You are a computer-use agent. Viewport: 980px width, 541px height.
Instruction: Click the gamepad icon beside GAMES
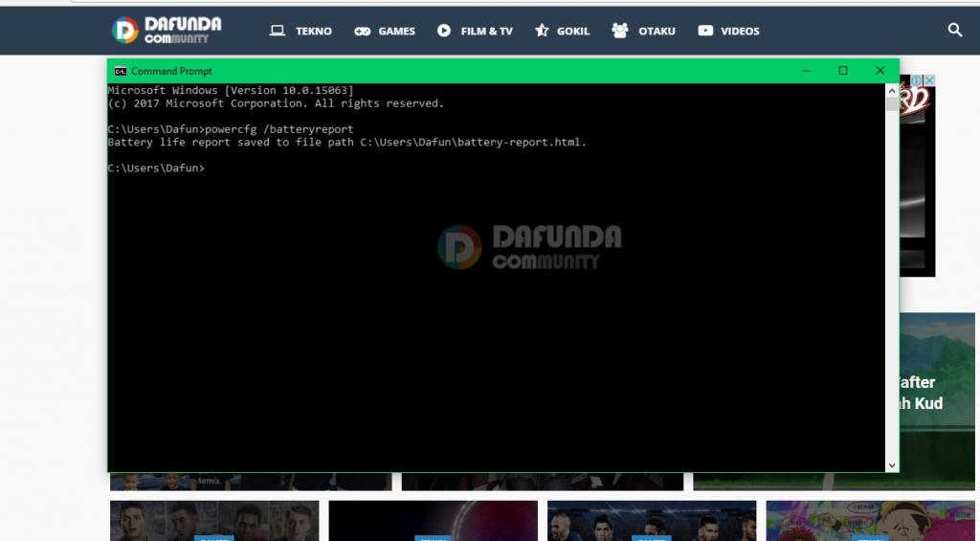click(363, 31)
